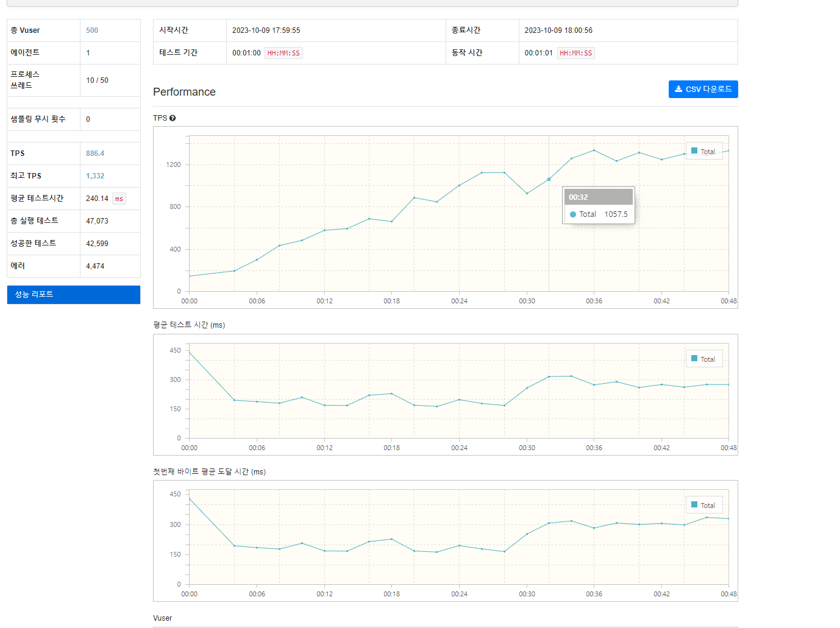Click the HH:MM:SS badge beside 테스트 기간

[x=283, y=53]
